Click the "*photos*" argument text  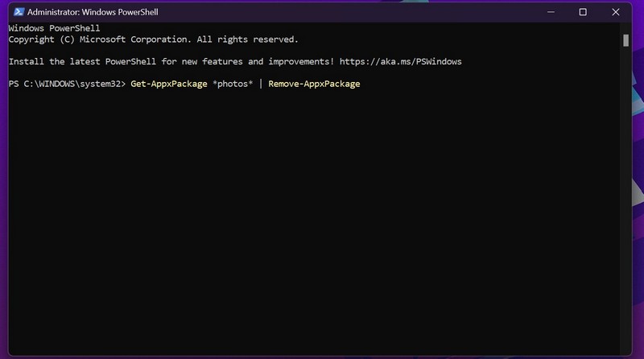click(233, 84)
